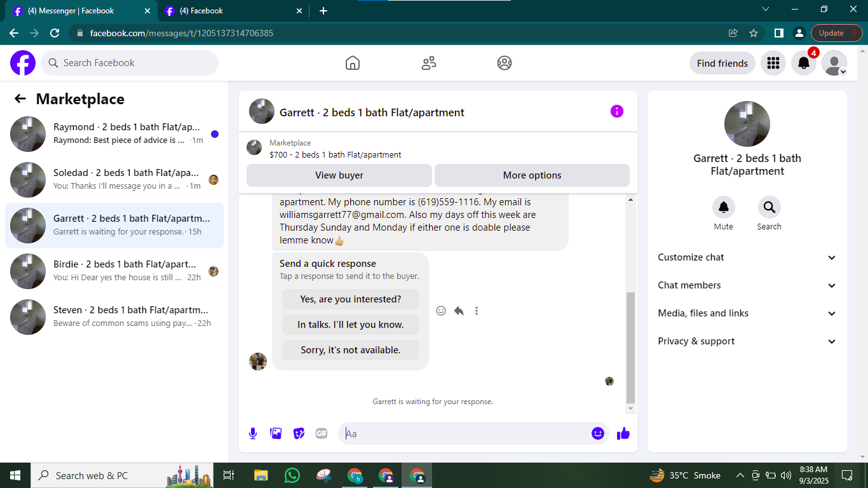Viewport: 868px width, 488px height.
Task: Send 'Yes, are you interested?' quick response
Action: click(351, 299)
